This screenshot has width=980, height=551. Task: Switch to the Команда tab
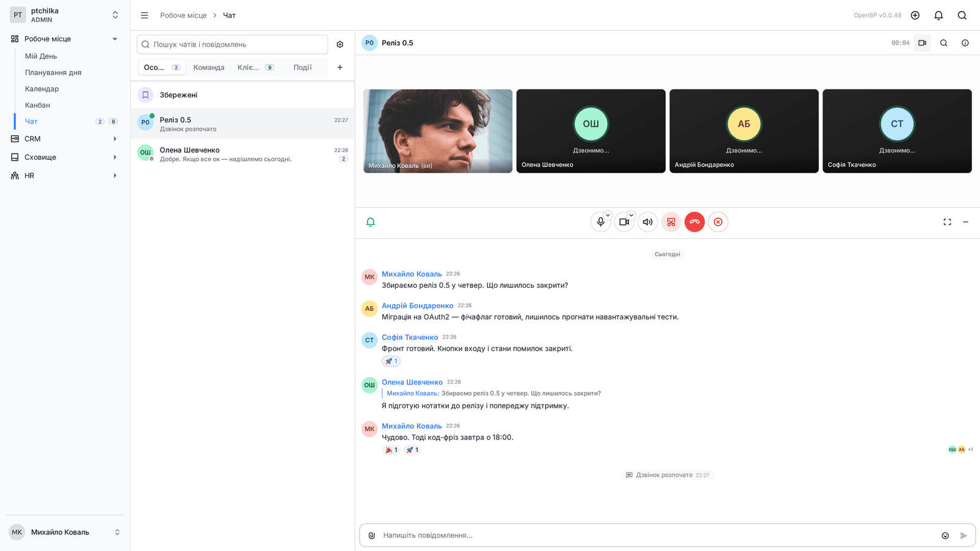click(209, 67)
